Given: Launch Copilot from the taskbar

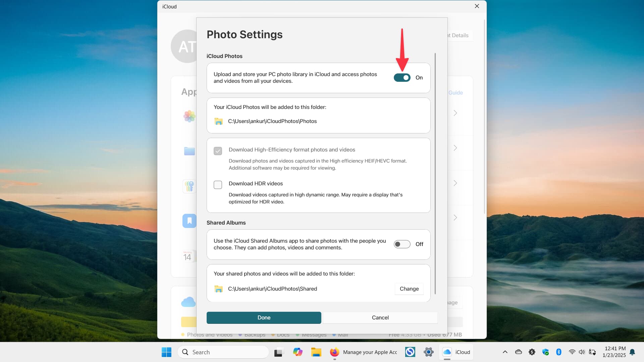Looking at the screenshot, I should click(x=298, y=352).
